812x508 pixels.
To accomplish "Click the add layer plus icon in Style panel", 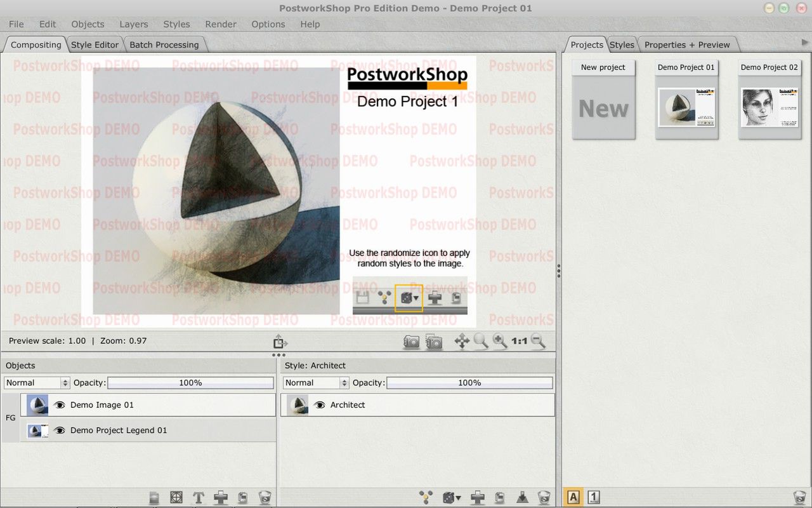I will point(477,498).
